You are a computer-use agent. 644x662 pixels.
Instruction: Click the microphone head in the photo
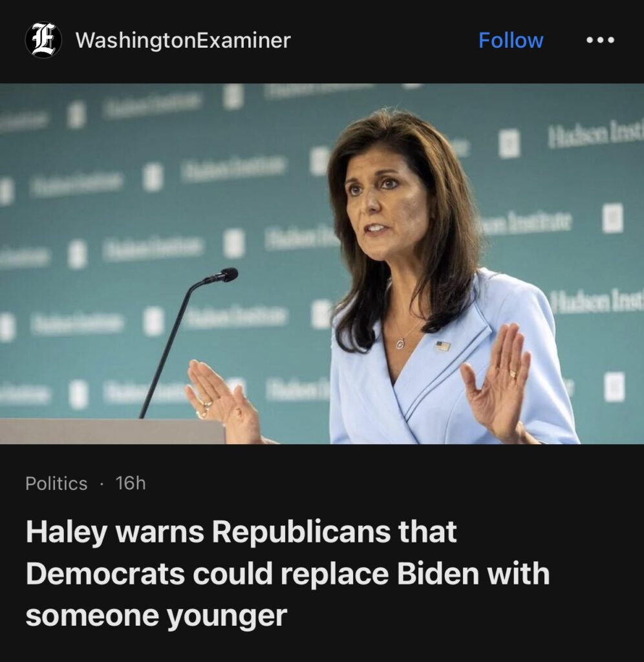coord(223,275)
